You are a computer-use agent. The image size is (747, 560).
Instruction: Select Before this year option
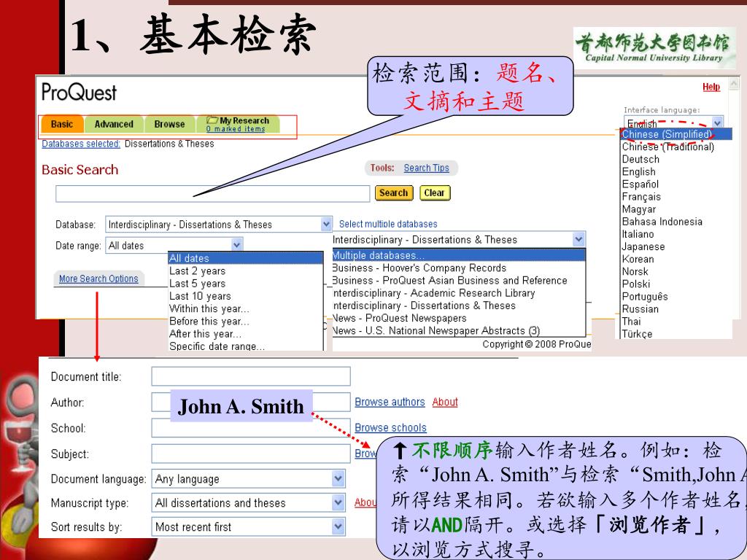coord(246,321)
